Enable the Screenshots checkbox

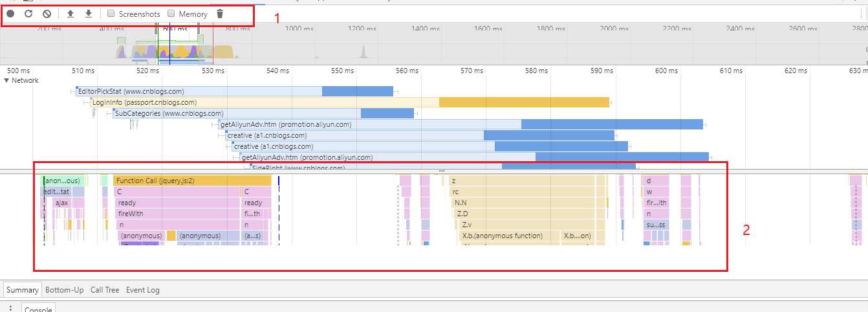pos(111,14)
